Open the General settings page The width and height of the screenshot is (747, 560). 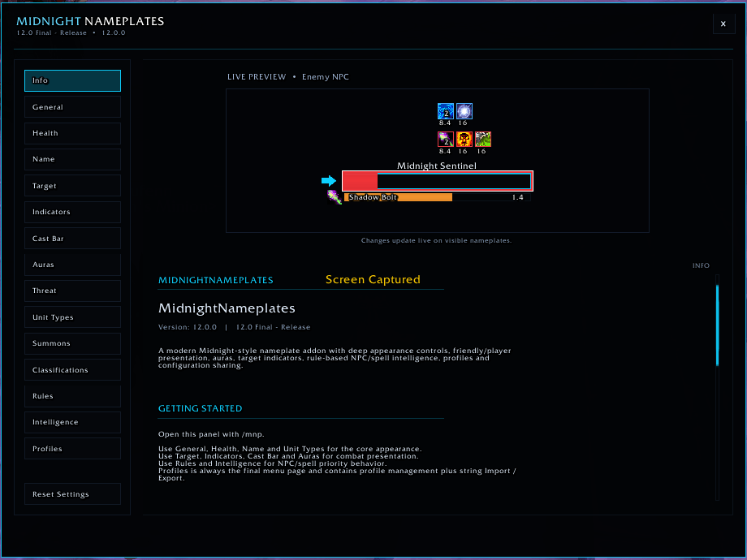[72, 107]
